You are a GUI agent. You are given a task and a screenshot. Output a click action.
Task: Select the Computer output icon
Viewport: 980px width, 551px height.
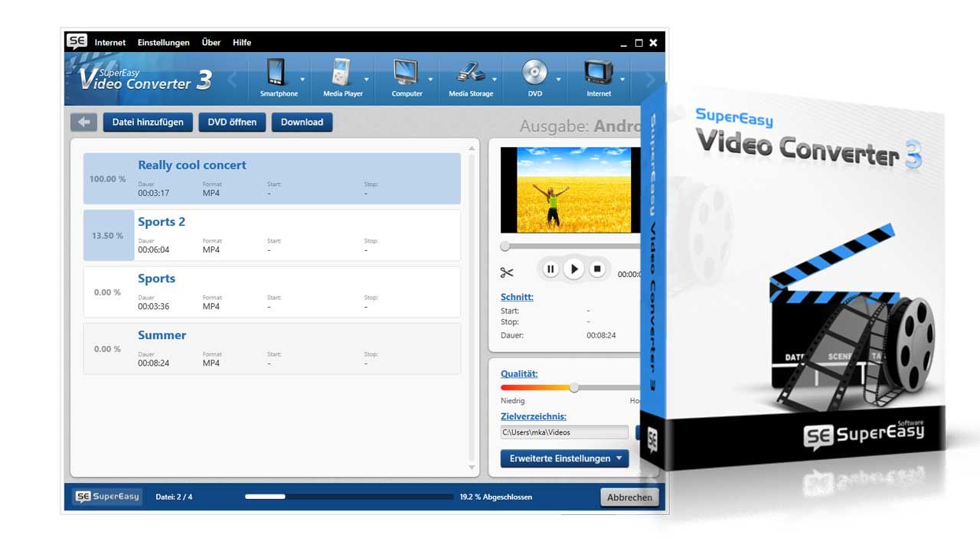[406, 73]
